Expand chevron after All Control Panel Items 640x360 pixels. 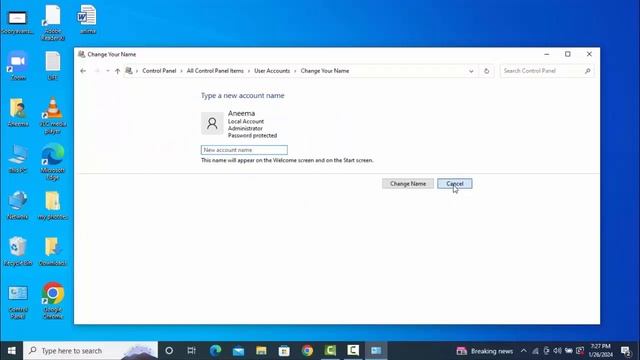coord(249,71)
